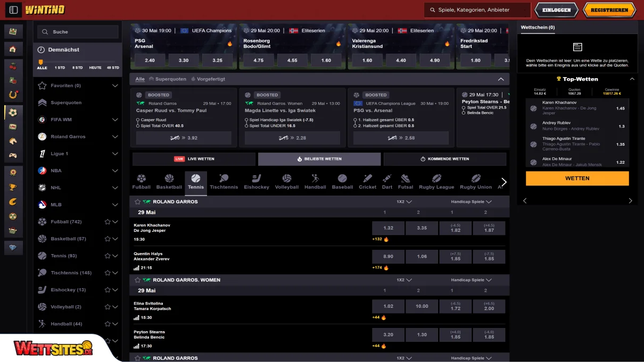Select the Eishockey sport icon tab
Screen dimensions: 644x362
tap(257, 182)
